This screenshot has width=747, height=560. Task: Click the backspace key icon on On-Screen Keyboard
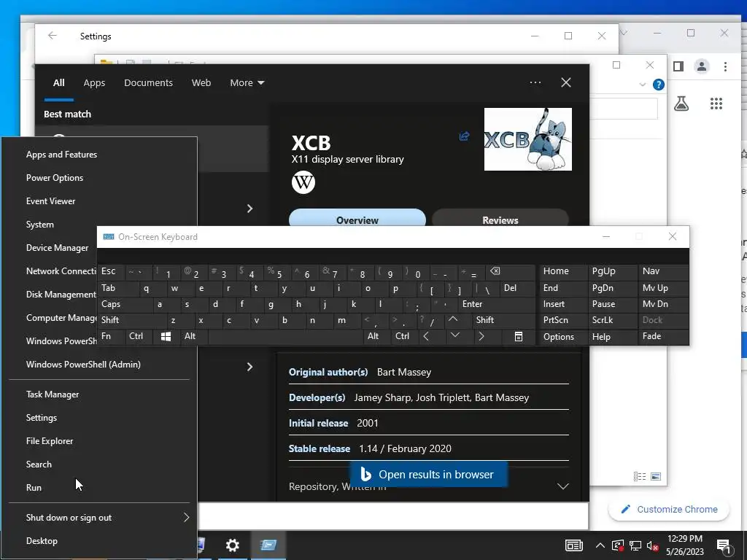click(495, 271)
